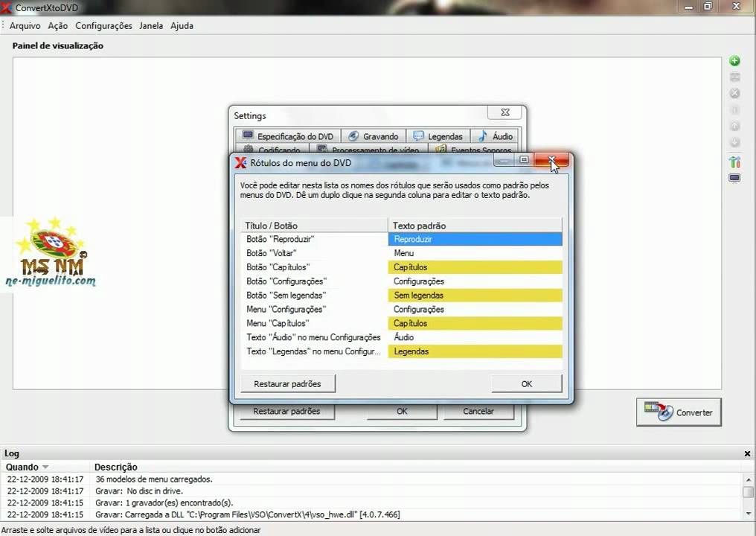756x536 pixels.
Task: Click OK in the Settings window
Action: [402, 412]
